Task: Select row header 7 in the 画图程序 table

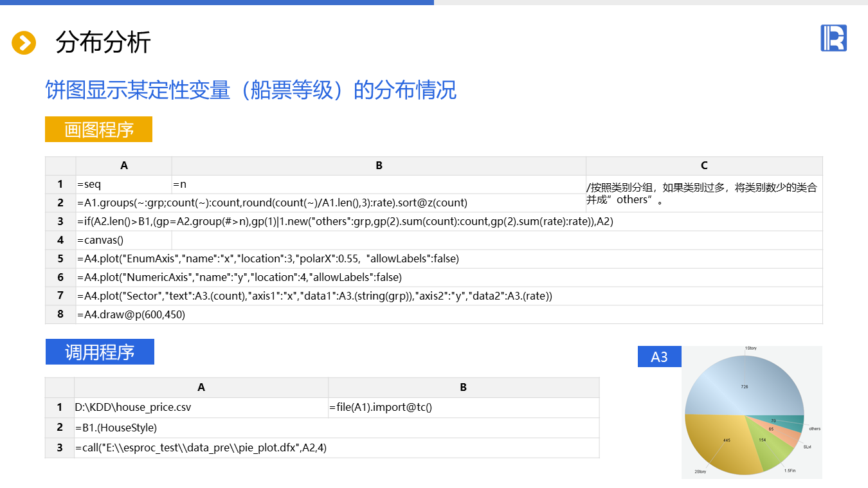Action: [60, 296]
